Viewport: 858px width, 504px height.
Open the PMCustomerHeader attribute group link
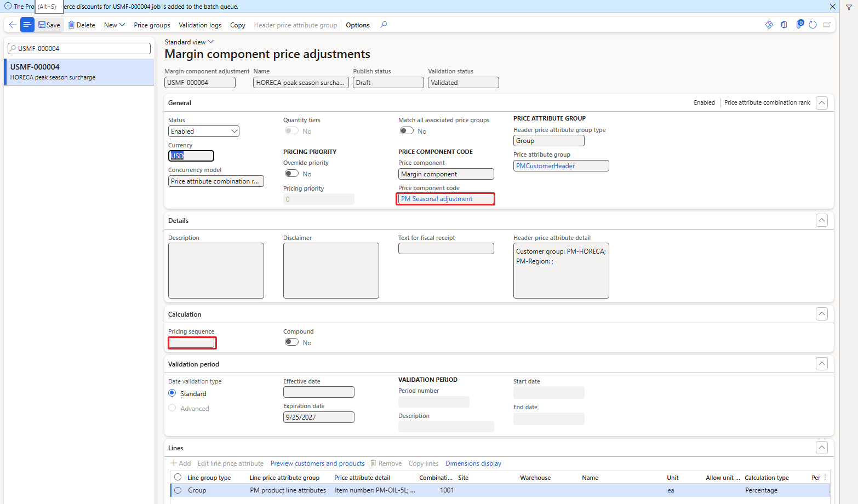pos(545,166)
